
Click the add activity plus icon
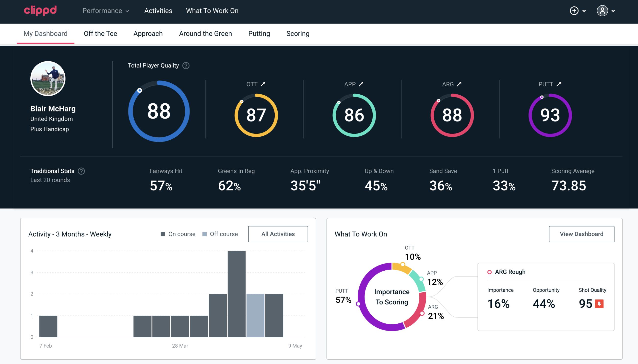[x=574, y=11]
